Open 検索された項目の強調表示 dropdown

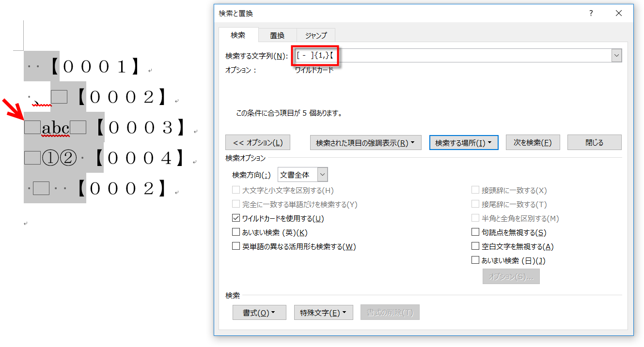[365, 143]
